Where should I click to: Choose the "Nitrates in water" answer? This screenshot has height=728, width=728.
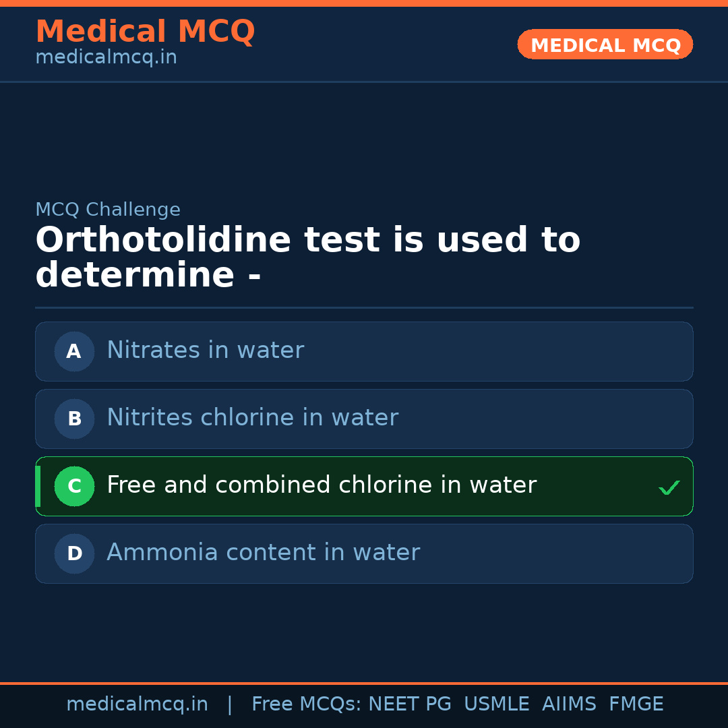[x=205, y=351]
